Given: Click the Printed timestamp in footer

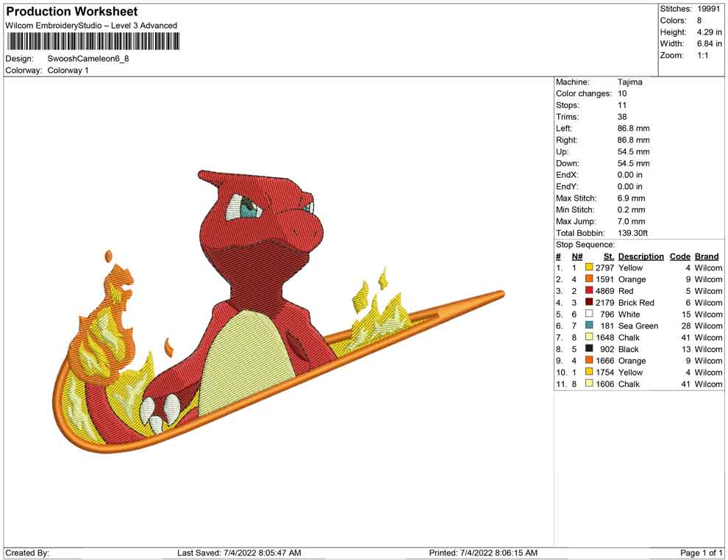Looking at the screenshot, I should 483,553.
